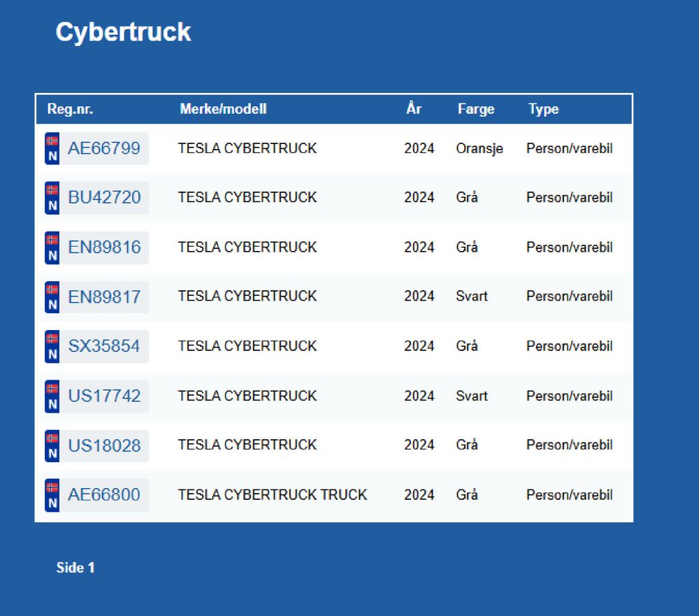The height and width of the screenshot is (616, 699).
Task: Click the flag plate icon next to US18028
Action: click(x=52, y=445)
